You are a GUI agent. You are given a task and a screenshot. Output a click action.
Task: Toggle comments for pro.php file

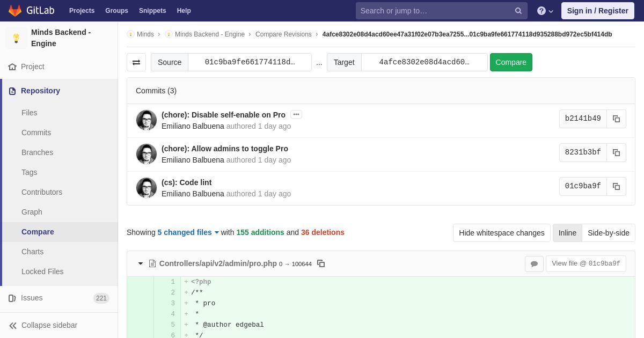(534, 264)
